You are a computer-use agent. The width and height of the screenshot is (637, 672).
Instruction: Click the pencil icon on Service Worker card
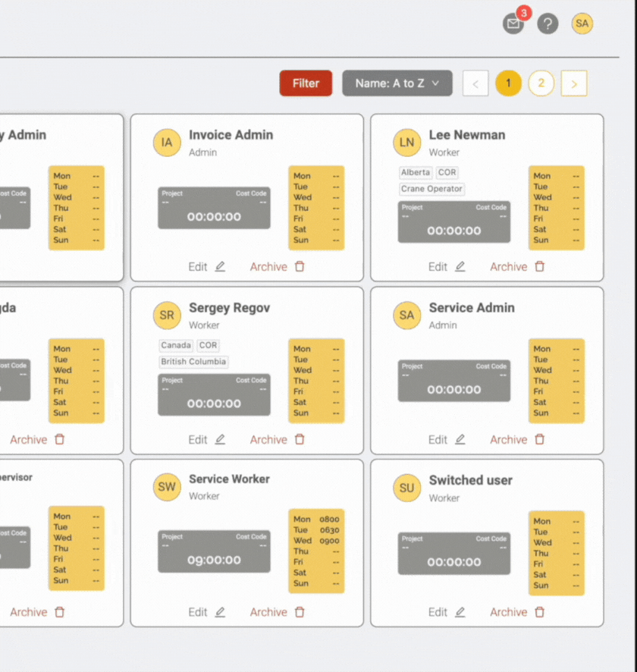(220, 612)
